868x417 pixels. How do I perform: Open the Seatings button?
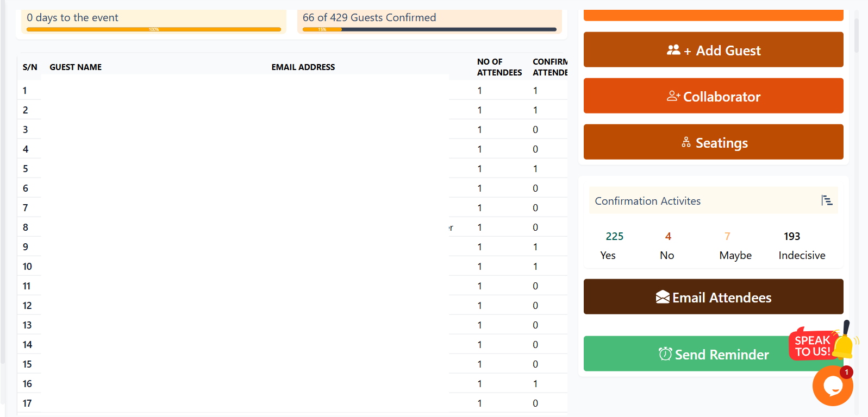coord(713,142)
